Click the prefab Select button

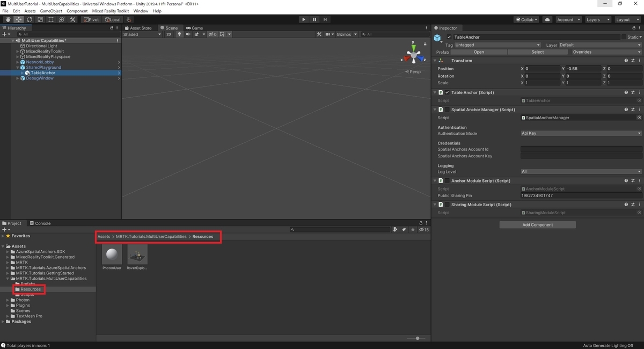click(x=538, y=52)
